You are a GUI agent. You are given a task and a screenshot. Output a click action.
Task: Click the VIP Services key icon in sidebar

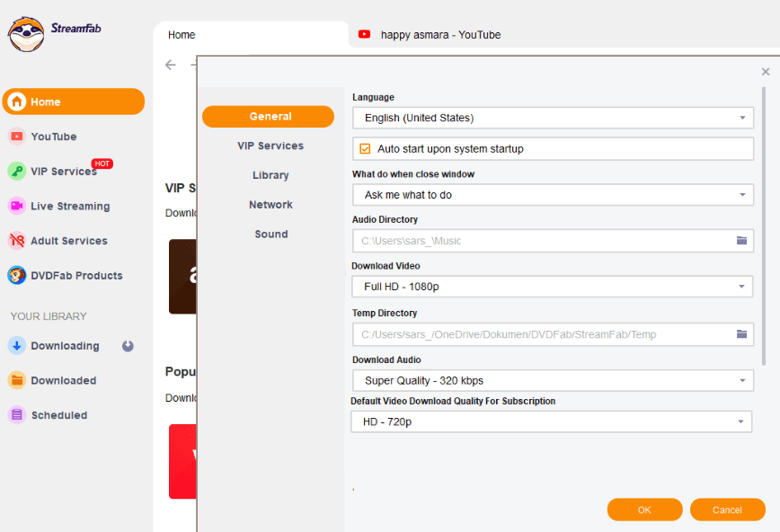[x=17, y=172]
